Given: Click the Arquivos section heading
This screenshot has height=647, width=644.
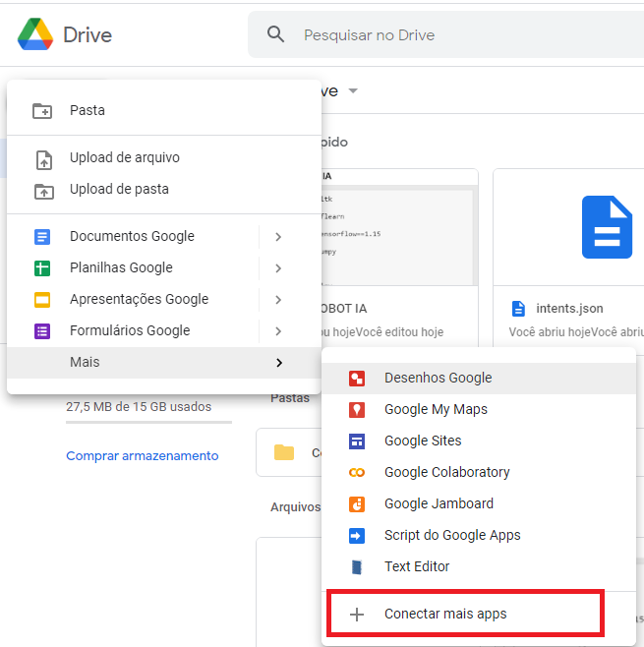Looking at the screenshot, I should click(x=295, y=507).
